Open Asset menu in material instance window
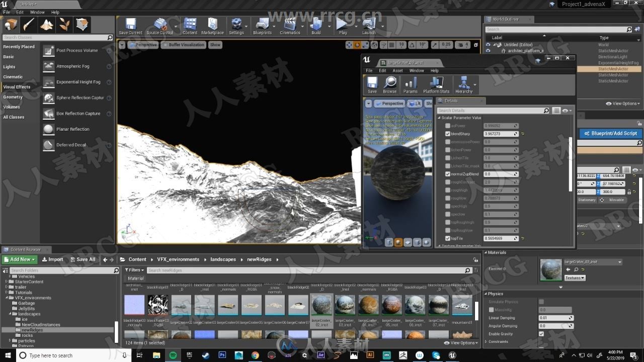Screen dimensions: 644x362 tap(397, 70)
